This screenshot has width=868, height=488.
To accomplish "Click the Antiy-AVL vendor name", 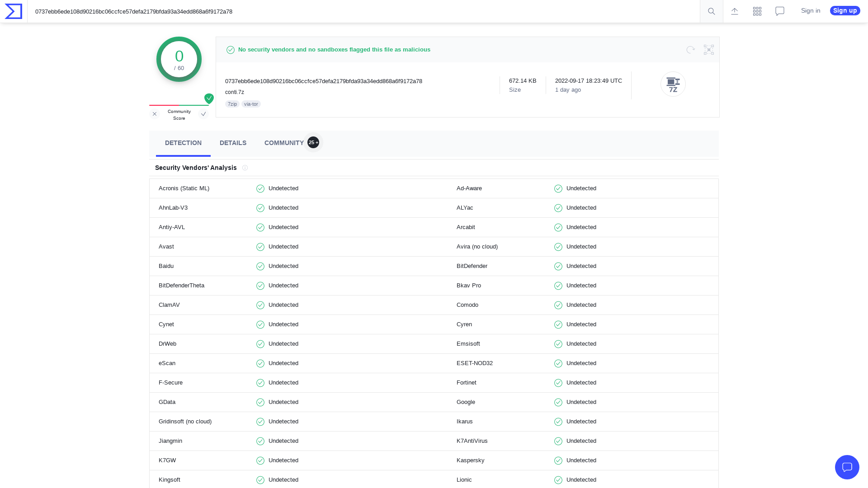I will pyautogui.click(x=172, y=227).
